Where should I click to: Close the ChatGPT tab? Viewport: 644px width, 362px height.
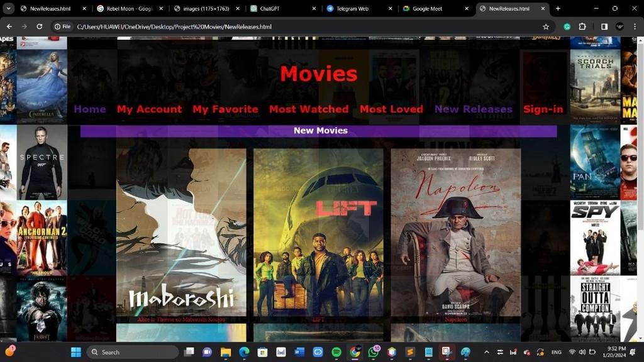tap(314, 8)
